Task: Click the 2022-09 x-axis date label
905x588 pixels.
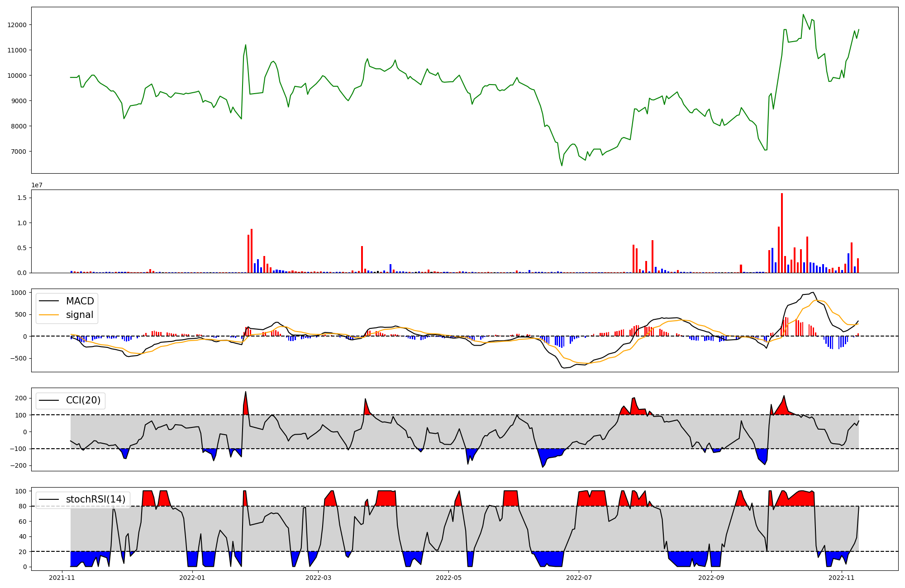Action: click(711, 578)
